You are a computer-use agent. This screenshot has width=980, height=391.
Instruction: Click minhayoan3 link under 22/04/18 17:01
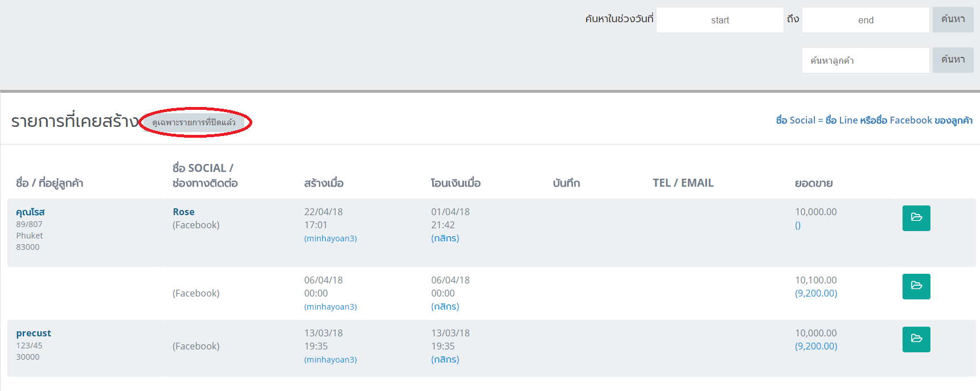pos(330,238)
